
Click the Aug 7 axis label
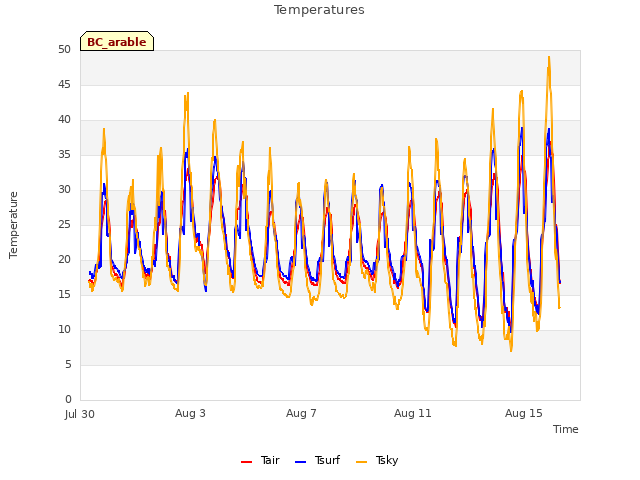point(301,413)
